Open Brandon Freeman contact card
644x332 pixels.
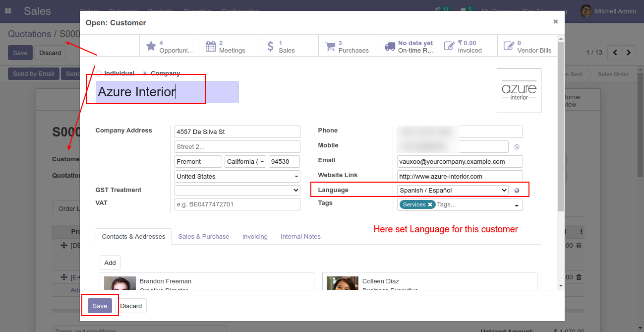coord(207,281)
